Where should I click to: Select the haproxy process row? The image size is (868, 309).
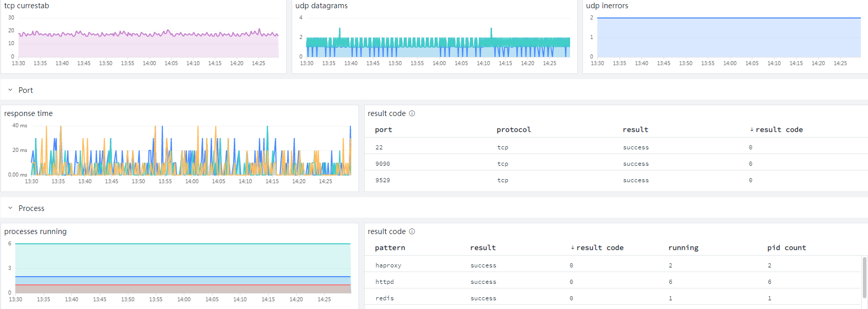click(x=613, y=265)
